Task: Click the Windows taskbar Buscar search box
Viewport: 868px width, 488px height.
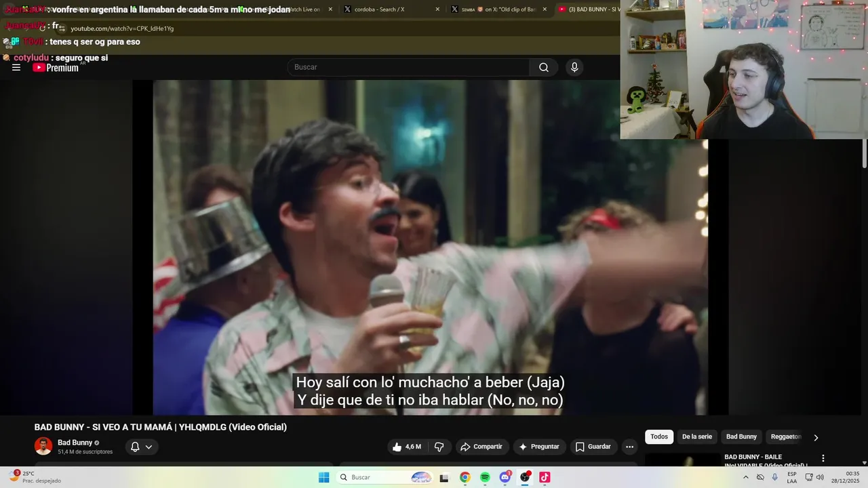Action: [385, 477]
